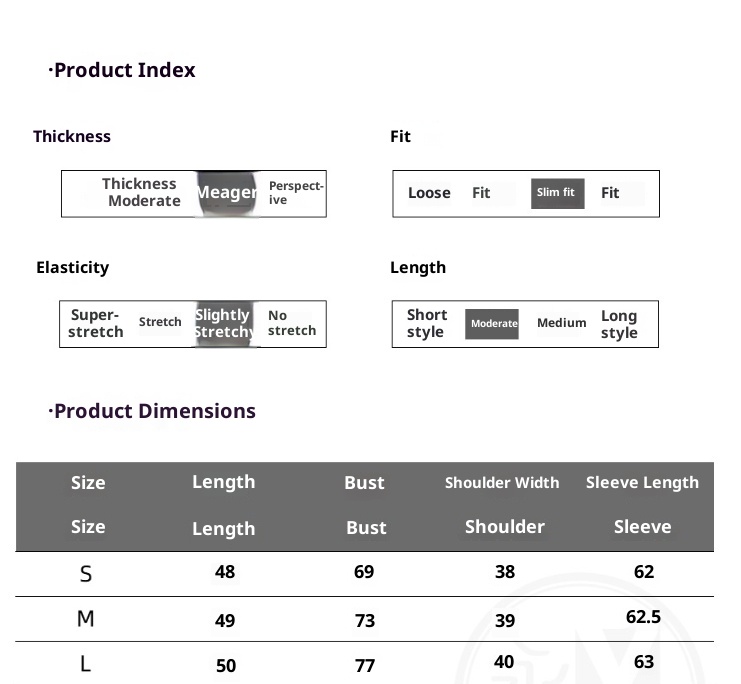Pick the Loose fit option
The height and width of the screenshot is (684, 741).
point(429,193)
